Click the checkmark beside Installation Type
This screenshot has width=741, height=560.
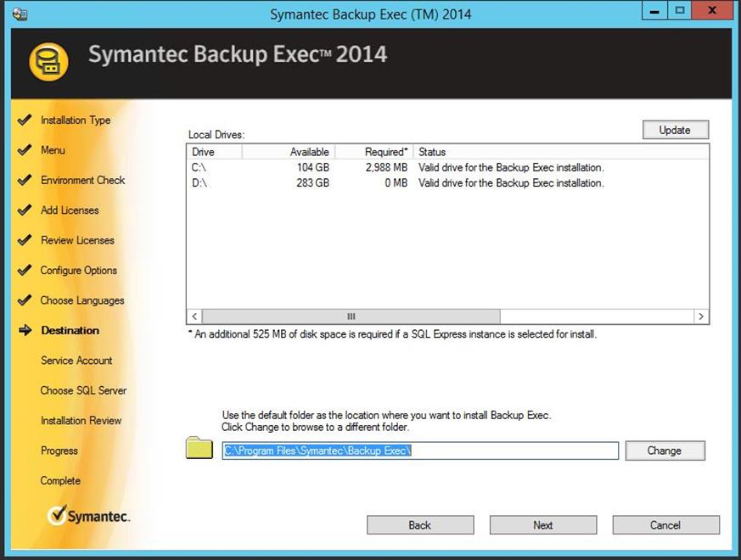tap(25, 120)
